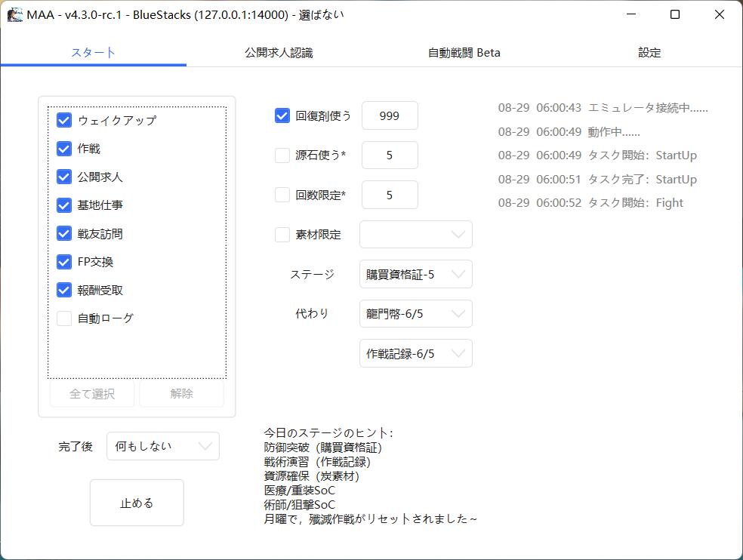Open the dropdown showing 作戦記録-6/5
This screenshot has width=743, height=560.
click(415, 353)
